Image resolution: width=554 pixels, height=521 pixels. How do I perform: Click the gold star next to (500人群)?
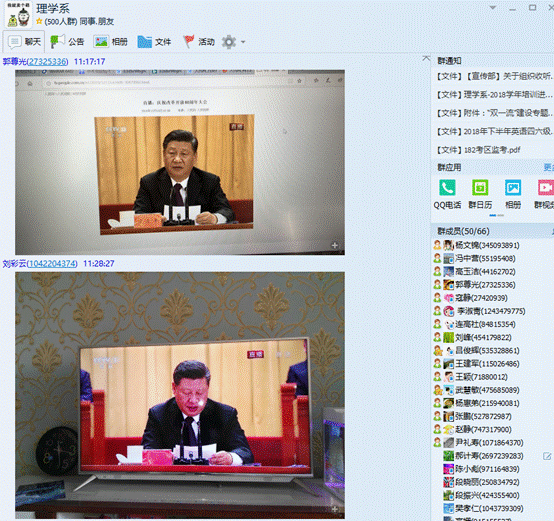39,22
